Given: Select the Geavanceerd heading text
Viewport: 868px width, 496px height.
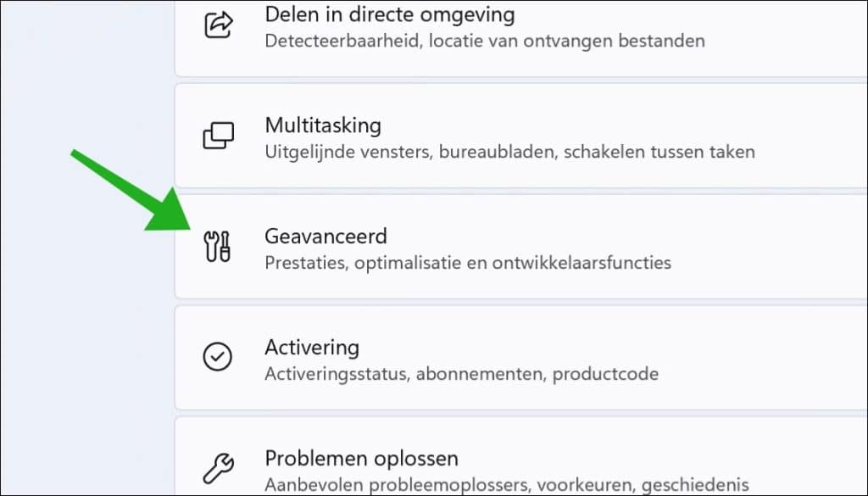Looking at the screenshot, I should [325, 236].
